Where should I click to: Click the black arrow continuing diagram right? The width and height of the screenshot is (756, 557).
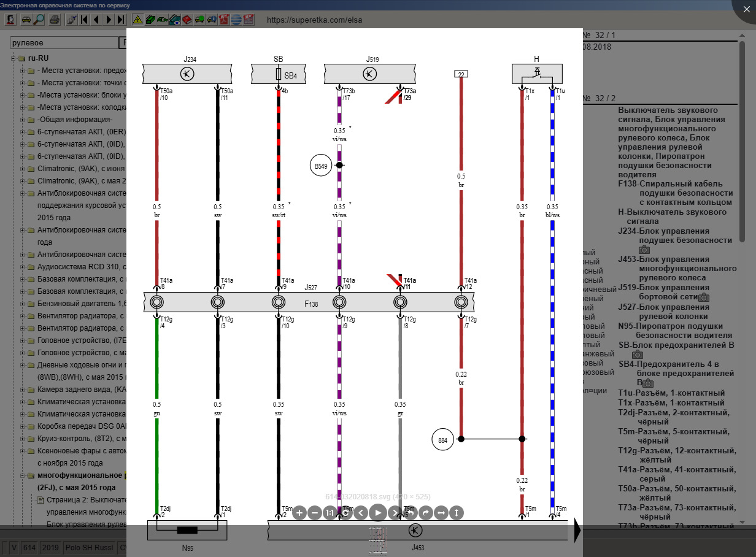[577, 531]
